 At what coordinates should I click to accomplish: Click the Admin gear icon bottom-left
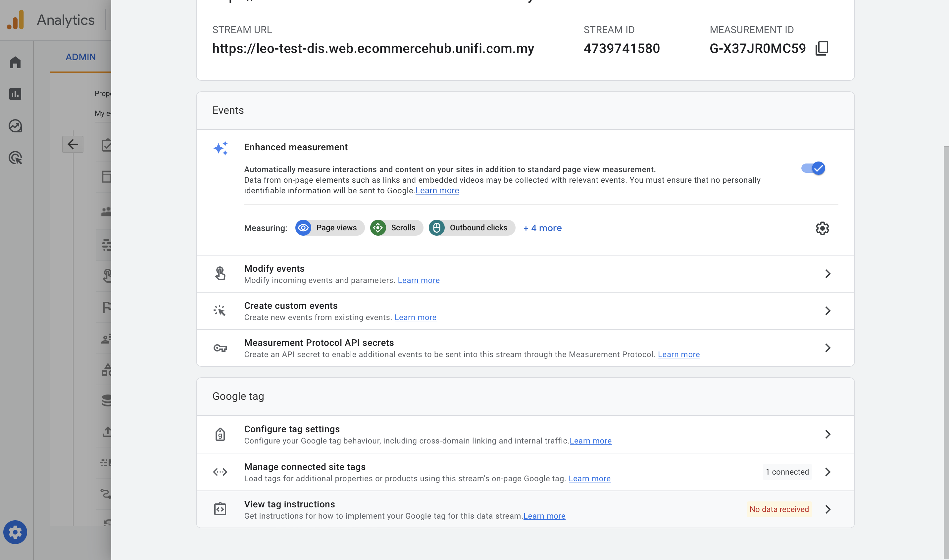point(15,532)
